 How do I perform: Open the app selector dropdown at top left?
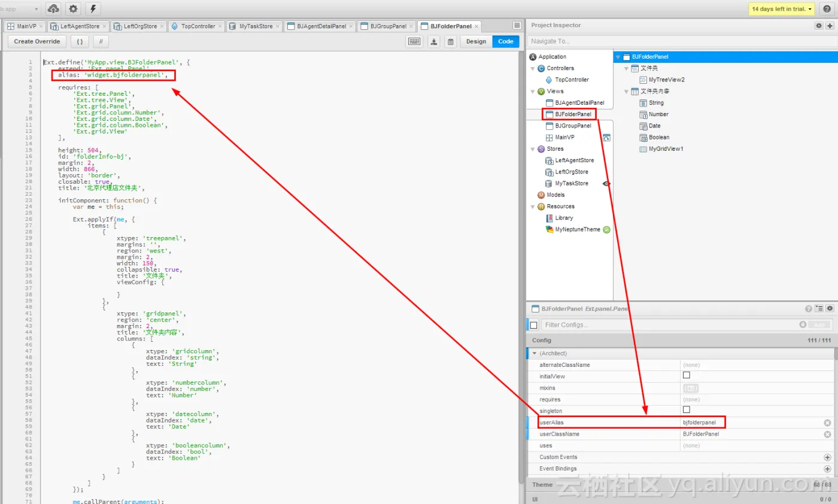click(x=20, y=9)
